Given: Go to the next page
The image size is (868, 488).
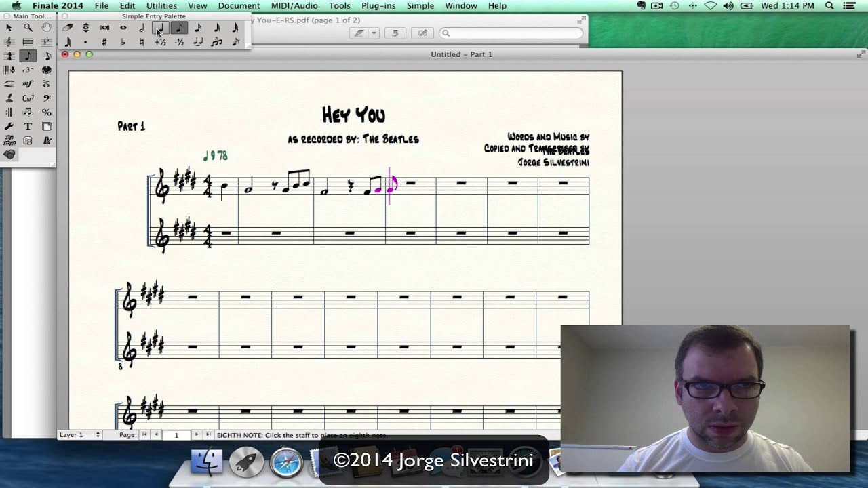Looking at the screenshot, I should point(197,434).
